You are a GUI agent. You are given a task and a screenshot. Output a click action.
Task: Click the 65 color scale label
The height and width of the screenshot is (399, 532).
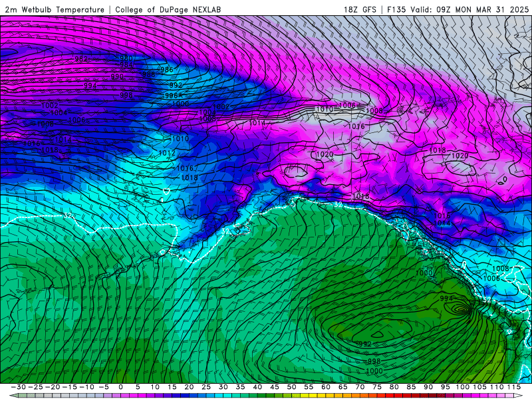click(342, 387)
